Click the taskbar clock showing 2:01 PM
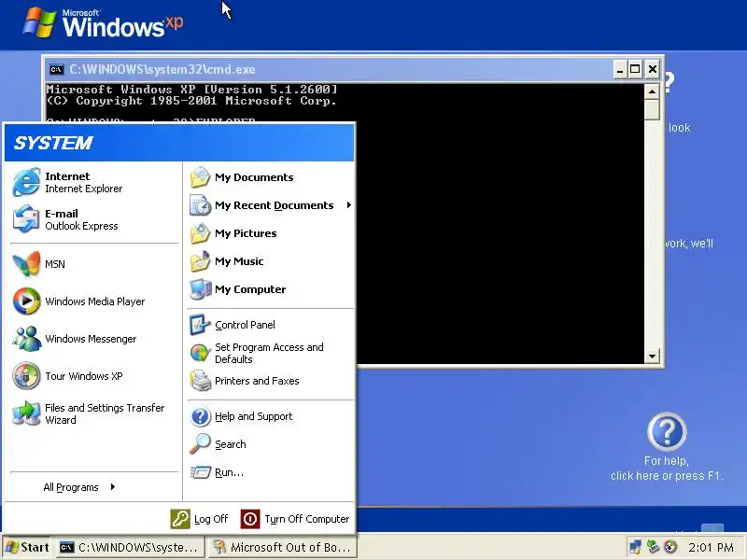The height and width of the screenshot is (560, 747). click(x=711, y=547)
